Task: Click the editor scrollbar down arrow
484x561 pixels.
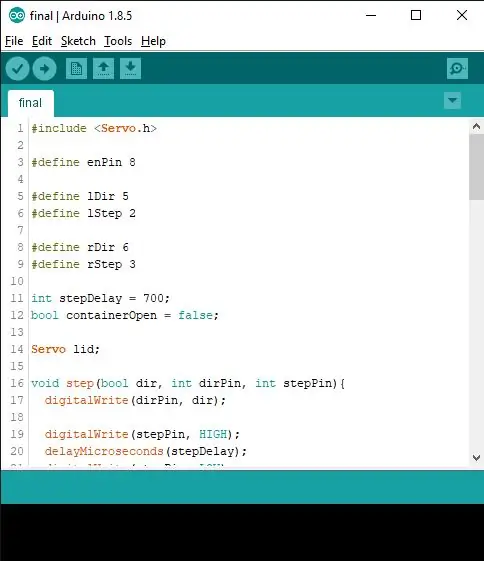Action: pos(476,458)
